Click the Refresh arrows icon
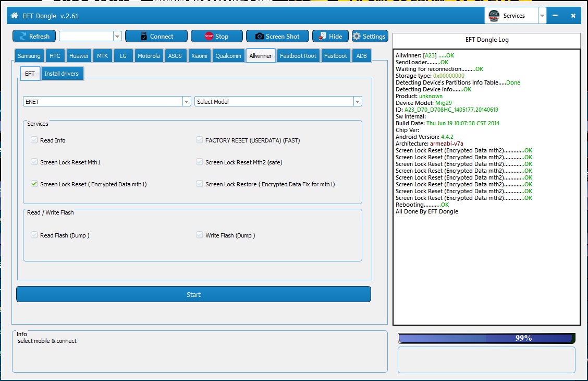 click(x=23, y=36)
